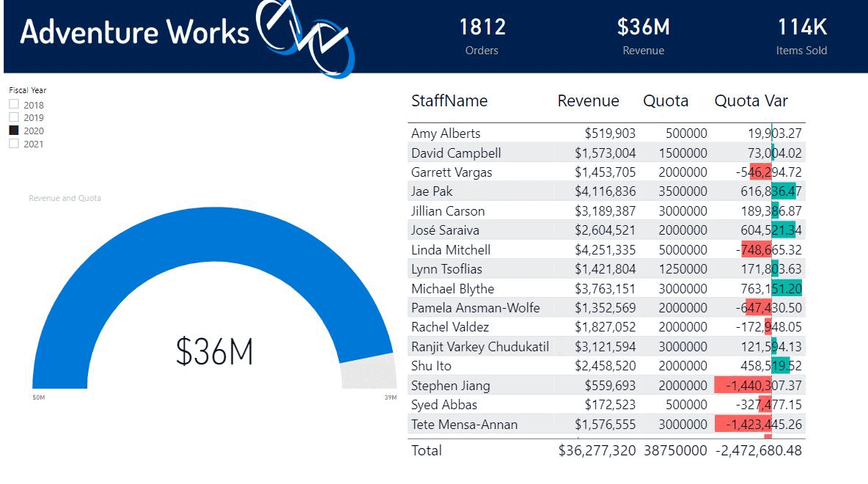Select the 1812 Orders card
The height and width of the screenshot is (484, 868).
tap(482, 37)
